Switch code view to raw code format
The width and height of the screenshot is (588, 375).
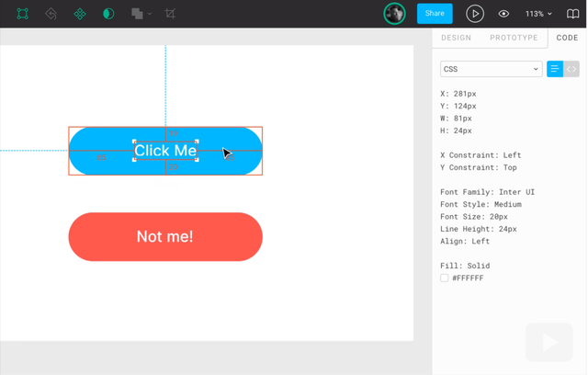571,69
